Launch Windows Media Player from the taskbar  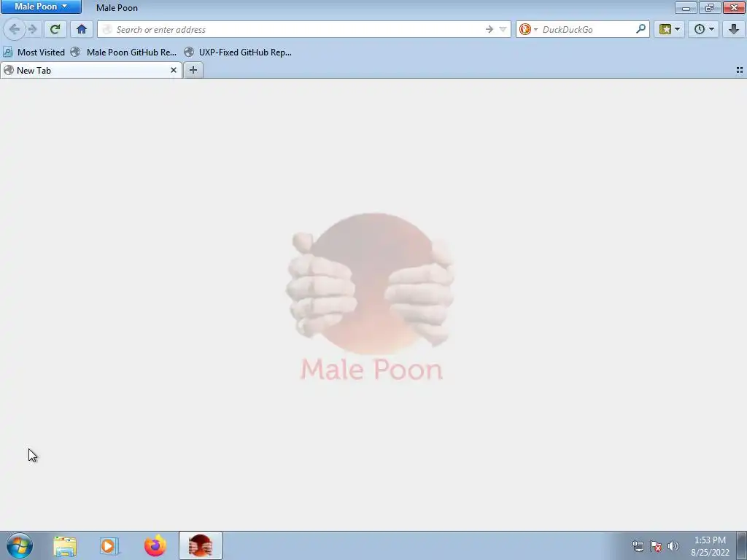click(x=109, y=546)
